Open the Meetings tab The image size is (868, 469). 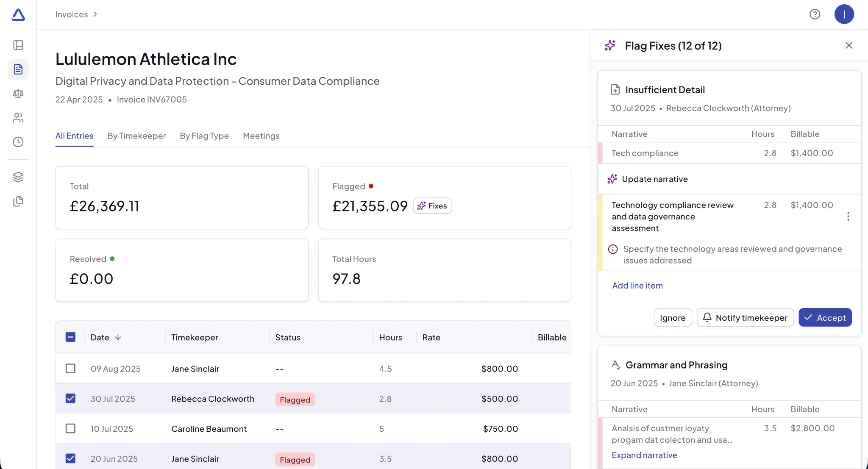coord(261,136)
